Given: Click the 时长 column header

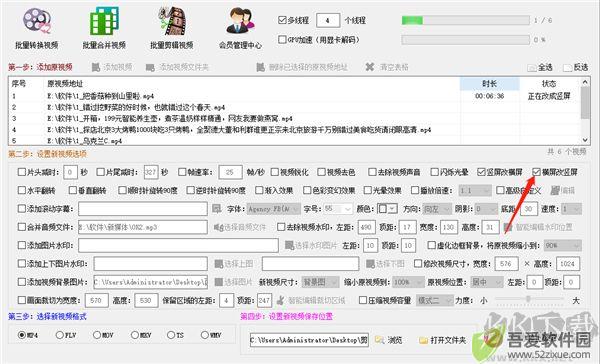Looking at the screenshot, I should pos(489,83).
